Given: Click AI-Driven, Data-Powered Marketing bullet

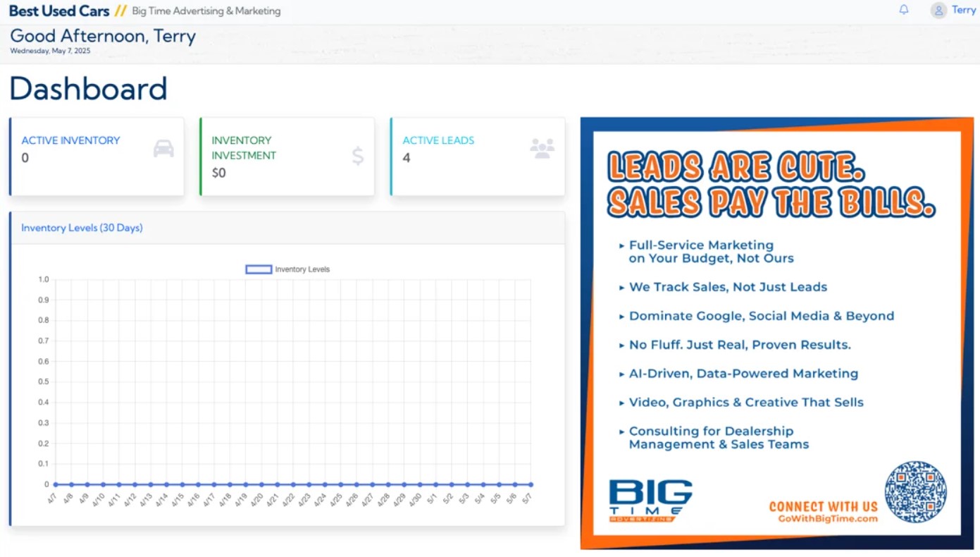Looking at the screenshot, I should click(743, 374).
